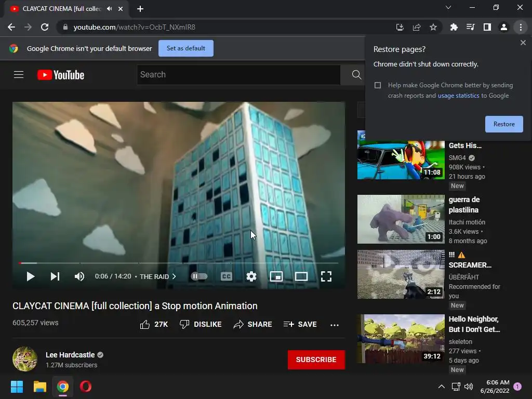The width and height of the screenshot is (532, 399).
Task: Open File Explorer from taskbar
Action: [x=39, y=387]
